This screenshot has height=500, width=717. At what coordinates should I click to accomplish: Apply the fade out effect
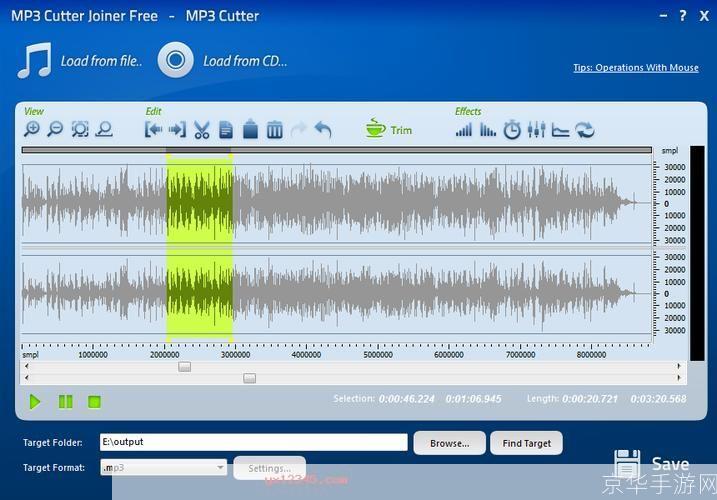pyautogui.click(x=488, y=130)
